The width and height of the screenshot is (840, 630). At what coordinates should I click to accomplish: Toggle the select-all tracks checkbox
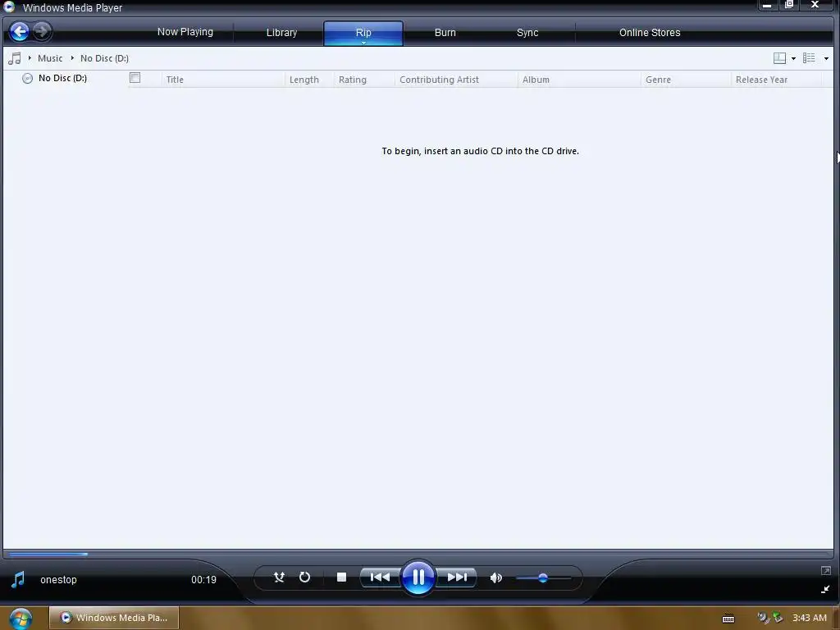pyautogui.click(x=135, y=78)
